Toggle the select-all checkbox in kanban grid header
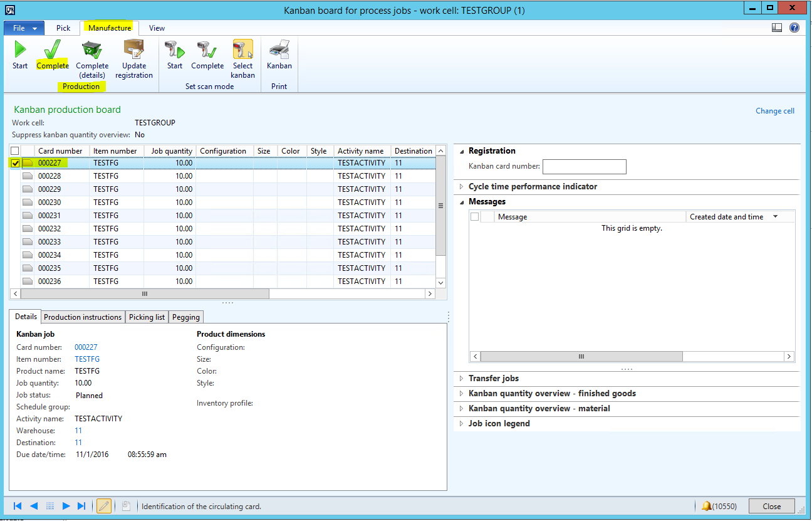This screenshot has height=521, width=812. pos(15,151)
